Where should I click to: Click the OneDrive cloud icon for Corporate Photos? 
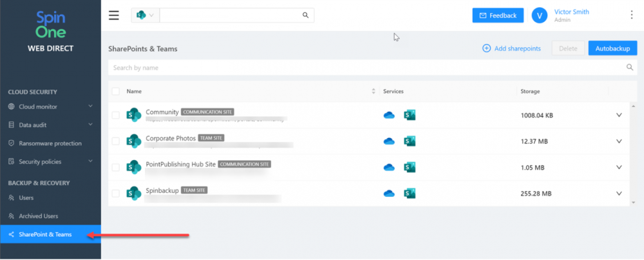point(389,141)
